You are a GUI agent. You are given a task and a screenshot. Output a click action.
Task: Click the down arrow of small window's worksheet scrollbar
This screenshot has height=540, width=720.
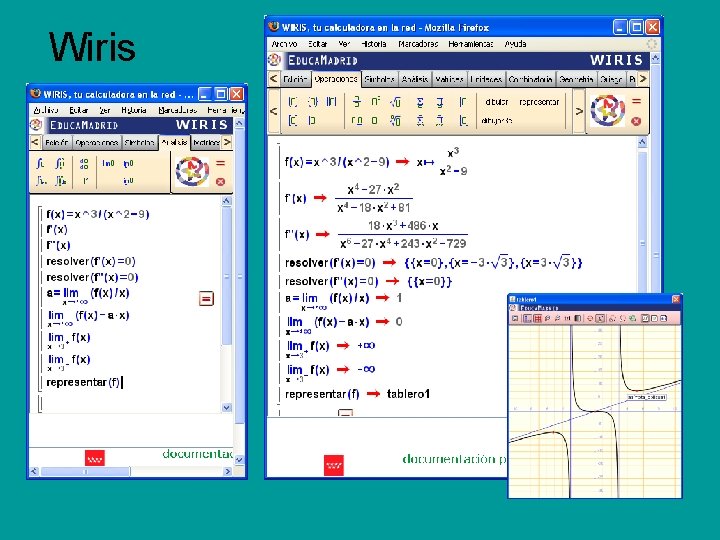point(226,407)
